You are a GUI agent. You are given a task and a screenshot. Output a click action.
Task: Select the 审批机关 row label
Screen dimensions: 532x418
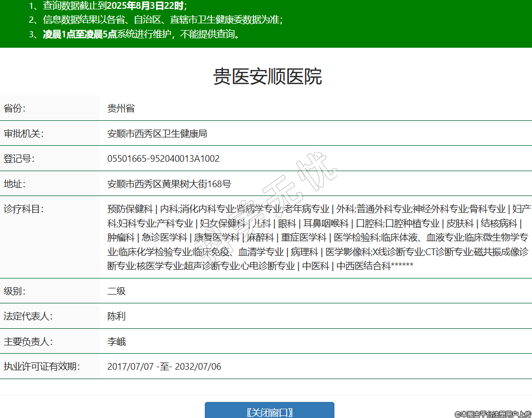point(23,133)
